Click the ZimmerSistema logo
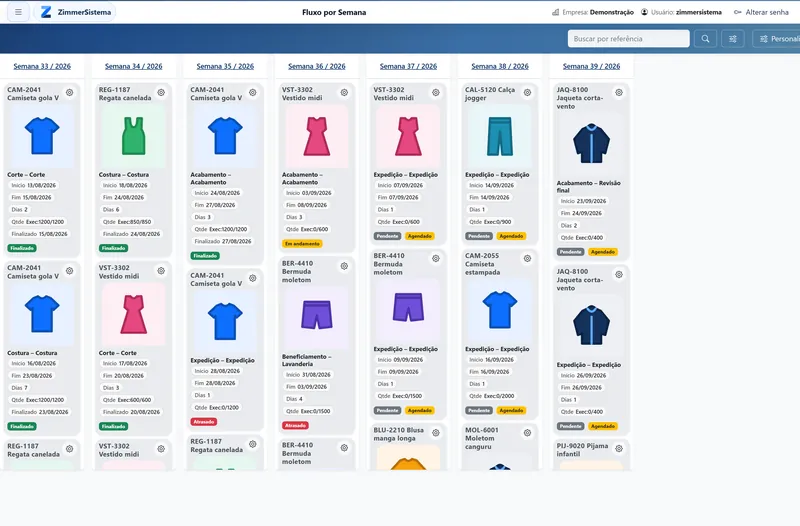 (x=76, y=12)
